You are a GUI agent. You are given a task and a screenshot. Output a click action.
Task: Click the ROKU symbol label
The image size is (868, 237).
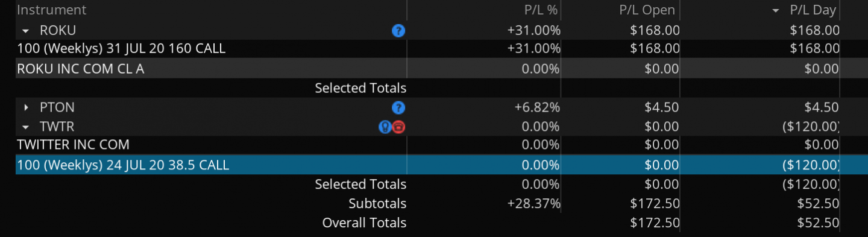click(x=58, y=30)
